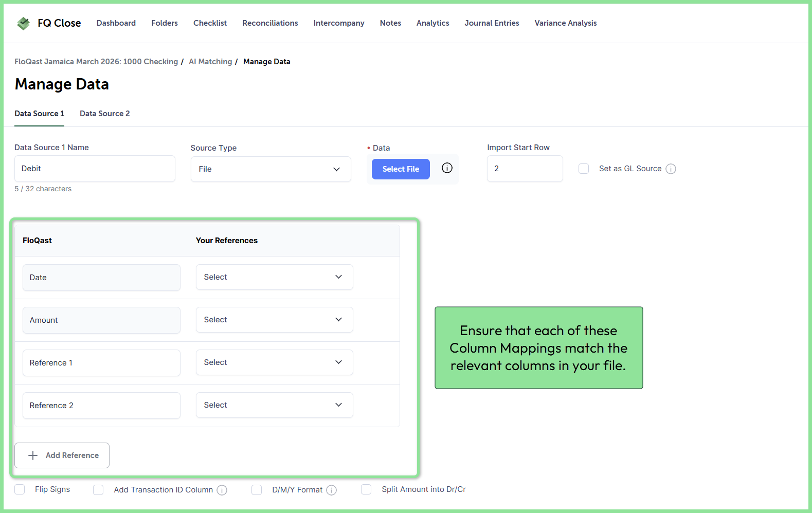Open the Checklist menu item
Screen dimensions: 812x513
point(210,23)
